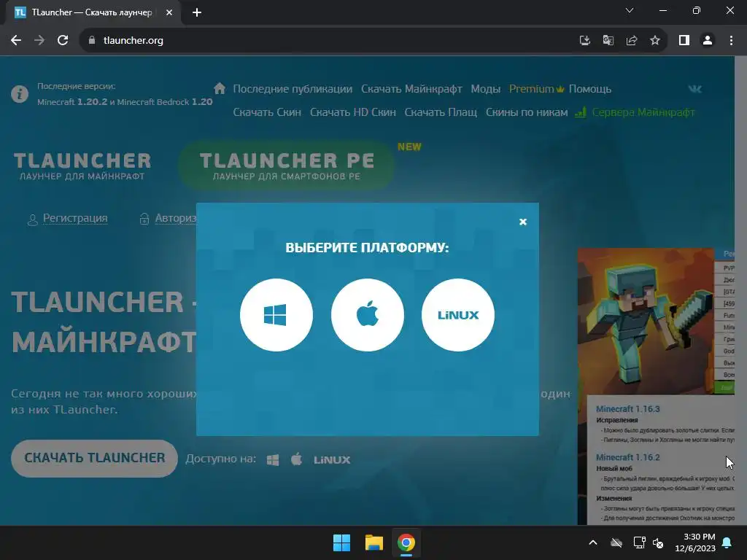The height and width of the screenshot is (560, 747).
Task: Show hidden system tray icons
Action: tap(593, 542)
